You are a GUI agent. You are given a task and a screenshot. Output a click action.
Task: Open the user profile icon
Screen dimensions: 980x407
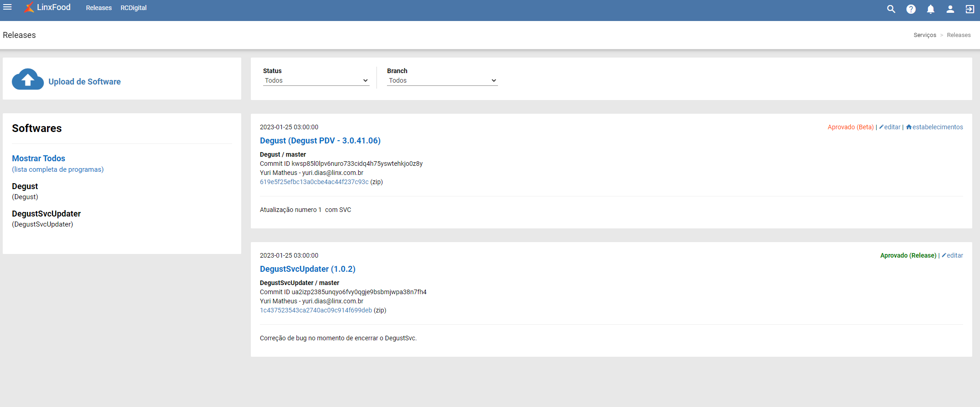[950, 9]
